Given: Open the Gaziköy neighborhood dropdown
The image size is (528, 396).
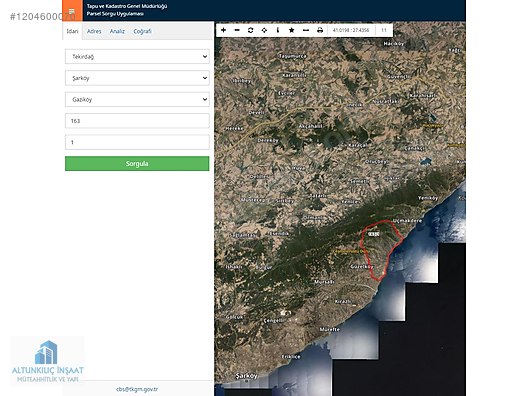Looking at the screenshot, I should pos(137,99).
